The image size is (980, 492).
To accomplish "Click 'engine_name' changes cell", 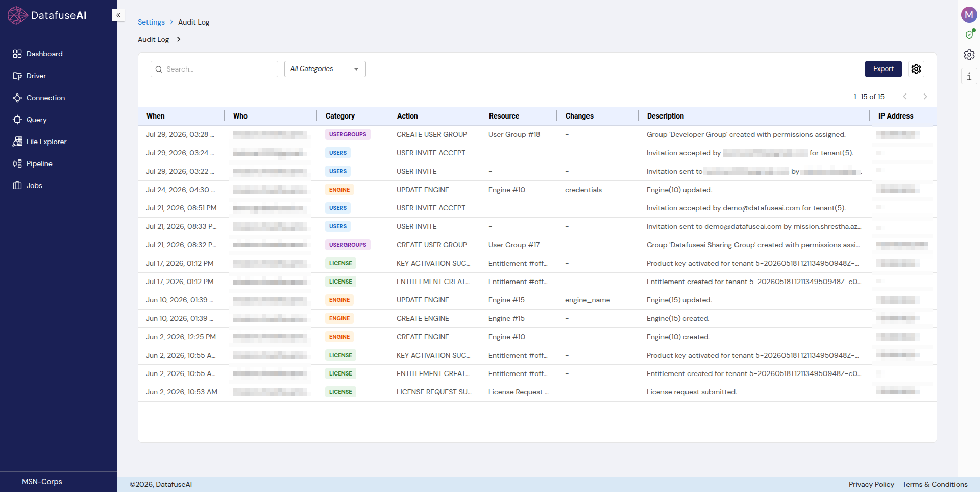I will pos(587,300).
